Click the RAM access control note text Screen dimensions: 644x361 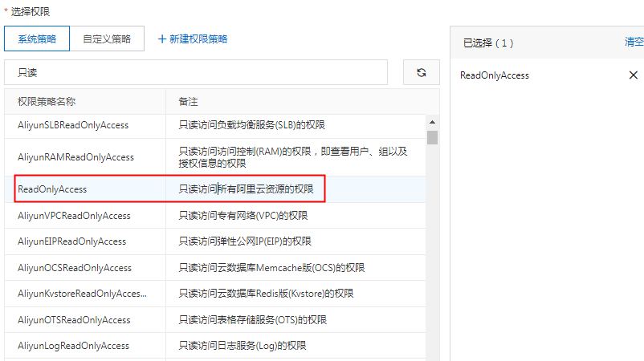pos(293,157)
